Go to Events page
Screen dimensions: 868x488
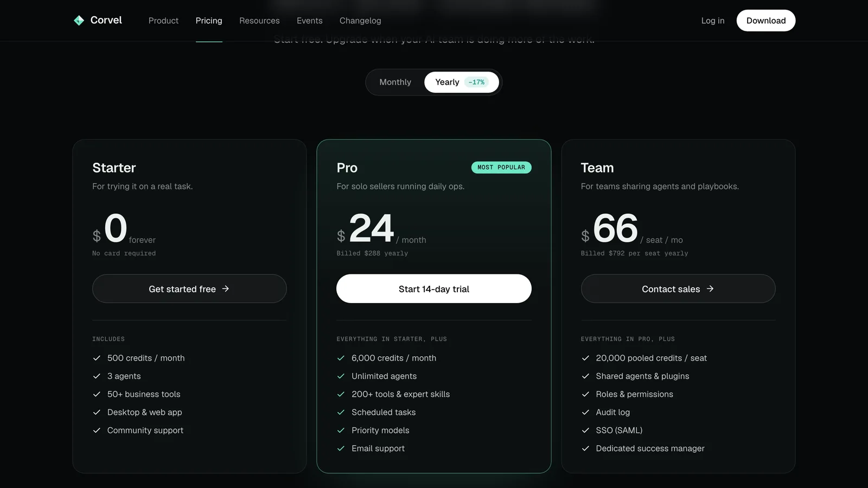(310, 21)
